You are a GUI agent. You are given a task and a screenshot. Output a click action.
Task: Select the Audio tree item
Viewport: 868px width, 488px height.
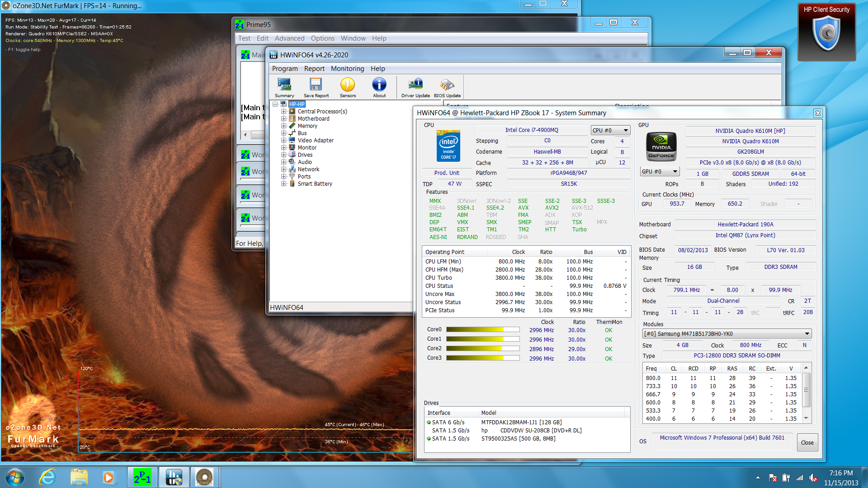coord(305,162)
